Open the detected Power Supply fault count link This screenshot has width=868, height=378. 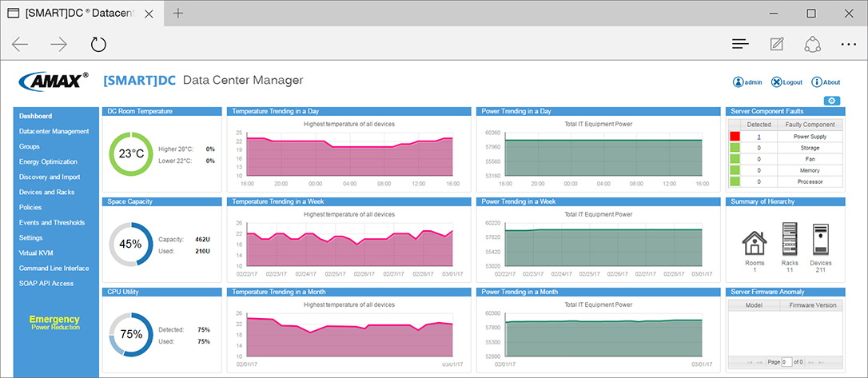(x=759, y=137)
